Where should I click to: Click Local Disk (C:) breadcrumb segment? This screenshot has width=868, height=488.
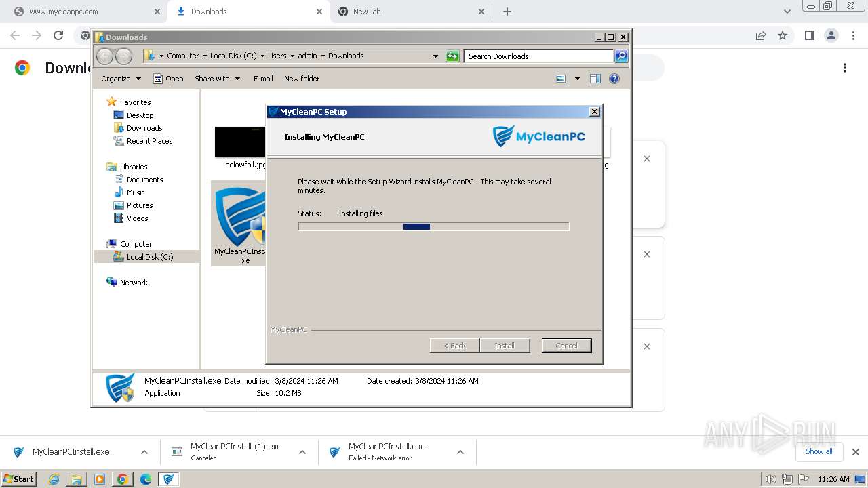[233, 56]
